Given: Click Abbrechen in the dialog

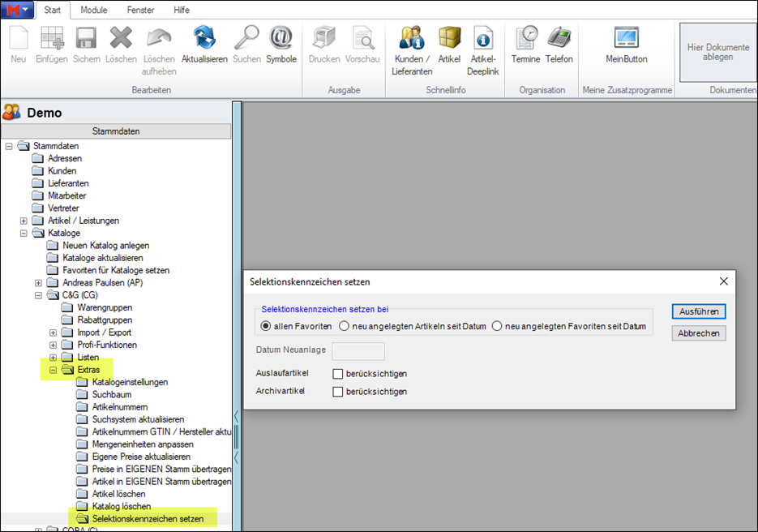Looking at the screenshot, I should [698, 333].
